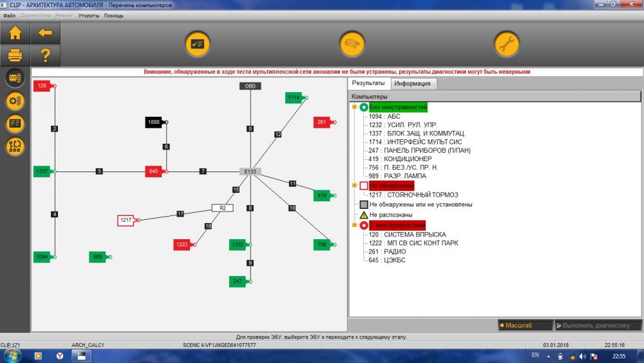Image resolution: width=644 pixels, height=363 pixels.
Task: Collapse the 'С неисправностями' tree group
Action: click(x=354, y=225)
